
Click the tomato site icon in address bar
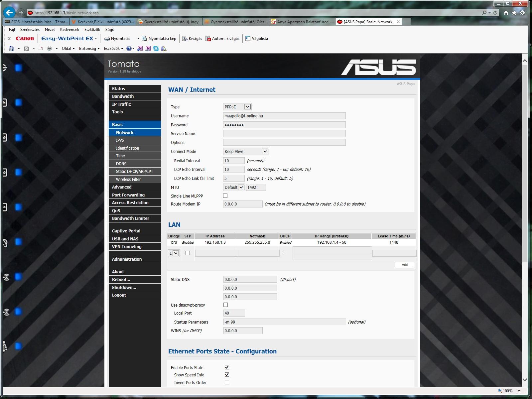[x=30, y=13]
